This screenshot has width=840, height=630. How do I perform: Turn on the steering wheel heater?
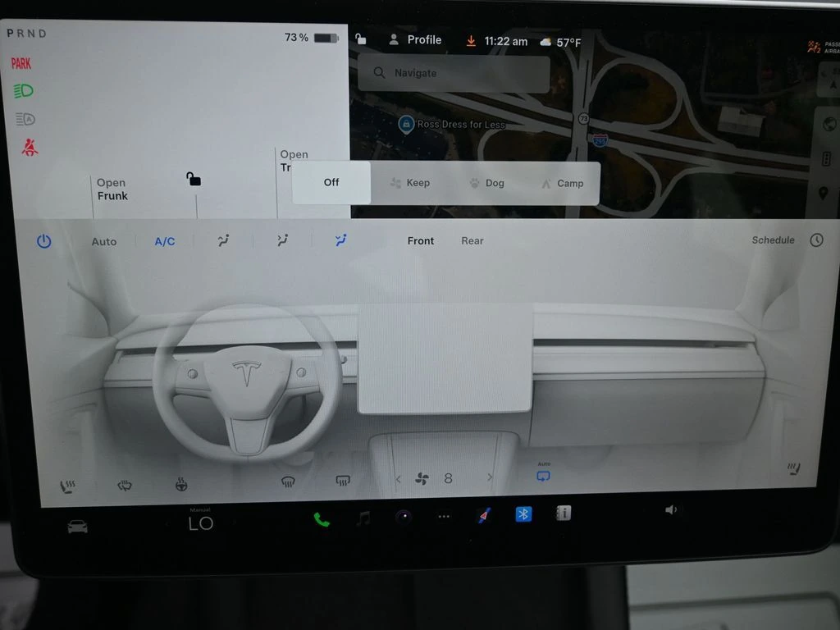[x=180, y=485]
